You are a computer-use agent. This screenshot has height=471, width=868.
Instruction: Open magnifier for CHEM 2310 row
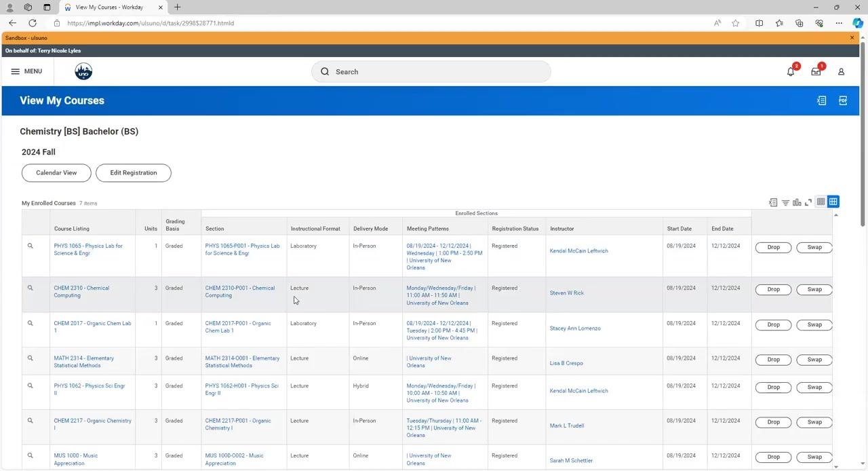[x=30, y=288]
